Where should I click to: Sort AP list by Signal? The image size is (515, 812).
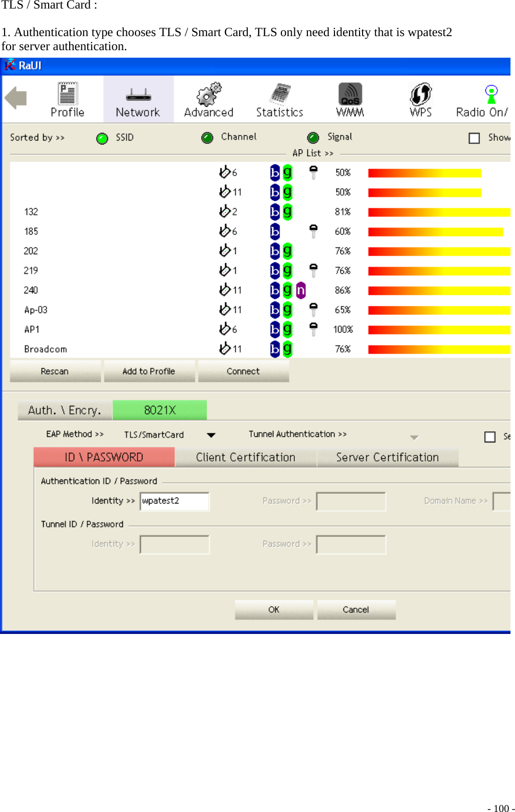click(313, 138)
